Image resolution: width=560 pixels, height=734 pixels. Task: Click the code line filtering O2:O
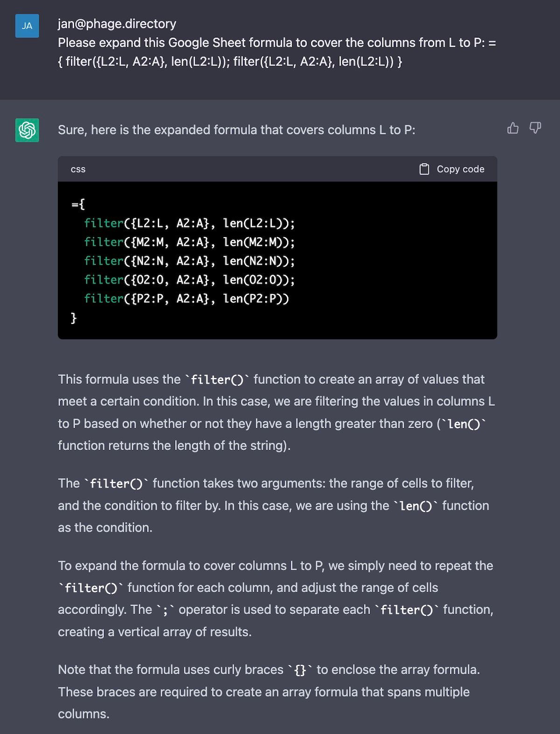pyautogui.click(x=189, y=279)
